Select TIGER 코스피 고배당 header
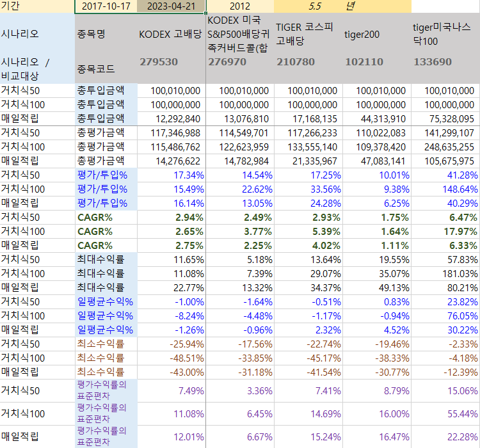 tap(308, 34)
